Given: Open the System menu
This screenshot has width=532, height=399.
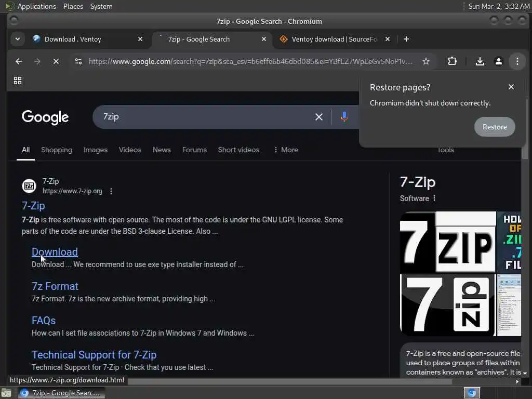Looking at the screenshot, I should pyautogui.click(x=101, y=6).
